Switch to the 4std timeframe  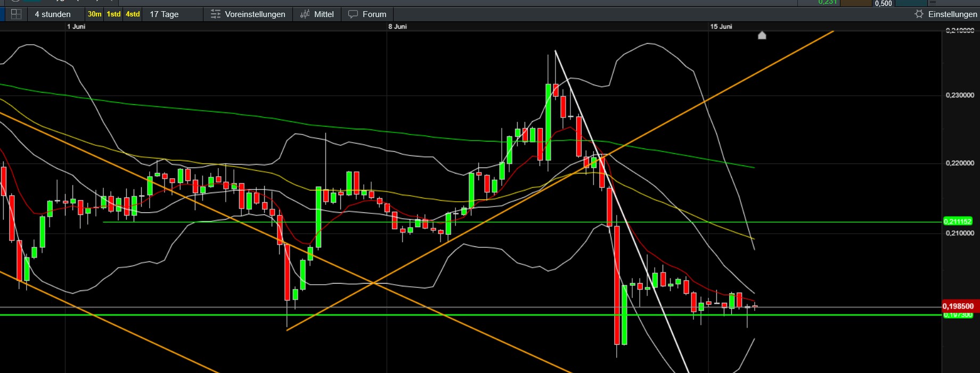pos(133,14)
